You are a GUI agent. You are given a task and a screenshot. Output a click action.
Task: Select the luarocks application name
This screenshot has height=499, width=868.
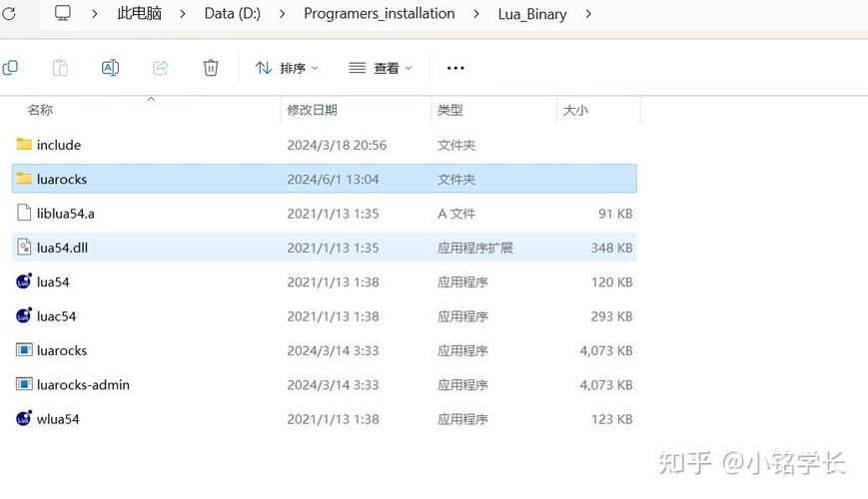pos(62,350)
